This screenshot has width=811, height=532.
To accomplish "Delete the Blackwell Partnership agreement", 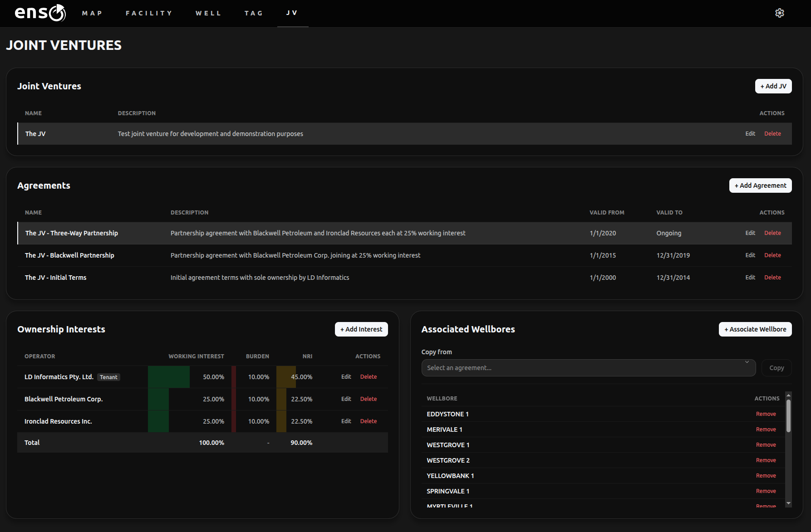I will pyautogui.click(x=772, y=255).
